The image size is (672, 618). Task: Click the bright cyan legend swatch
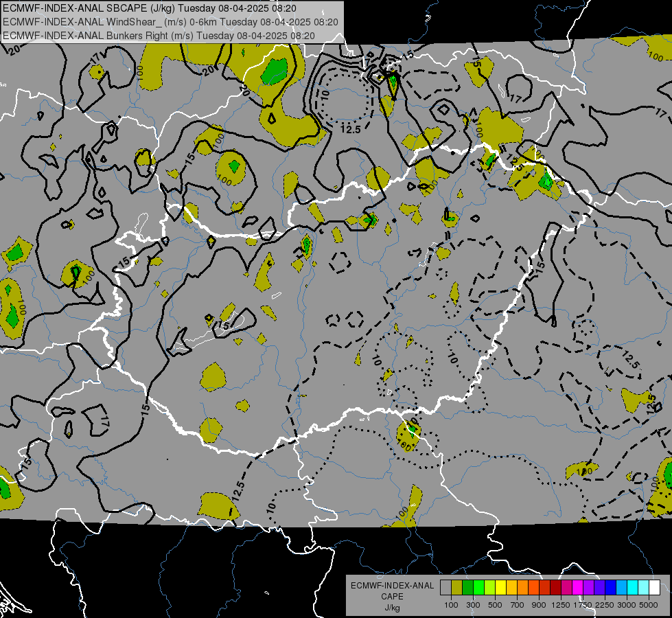632,587
